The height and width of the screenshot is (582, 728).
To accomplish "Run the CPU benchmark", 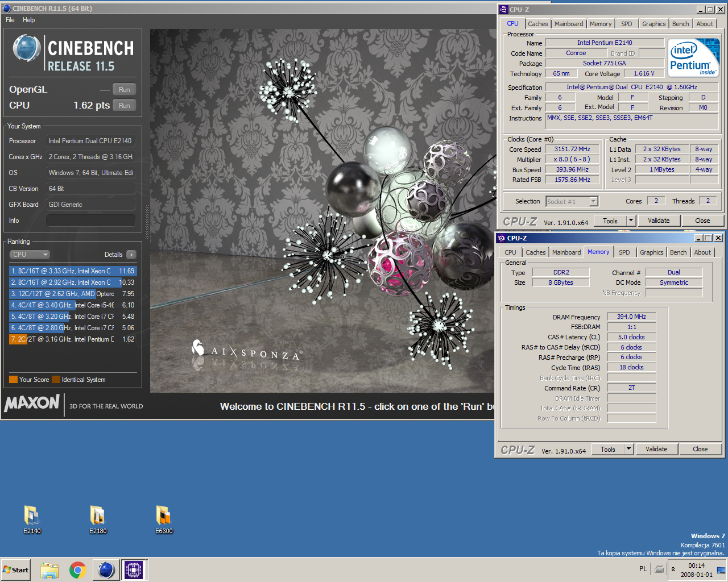I will pyautogui.click(x=125, y=106).
